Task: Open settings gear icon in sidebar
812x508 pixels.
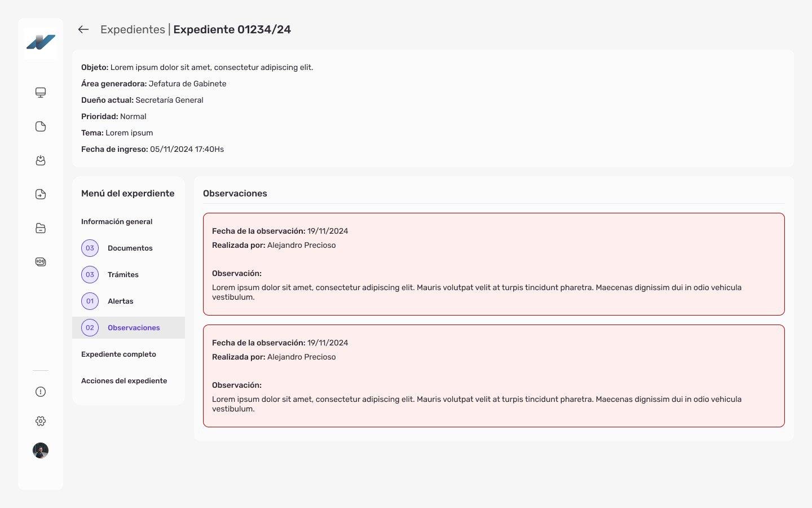Action: coord(41,421)
